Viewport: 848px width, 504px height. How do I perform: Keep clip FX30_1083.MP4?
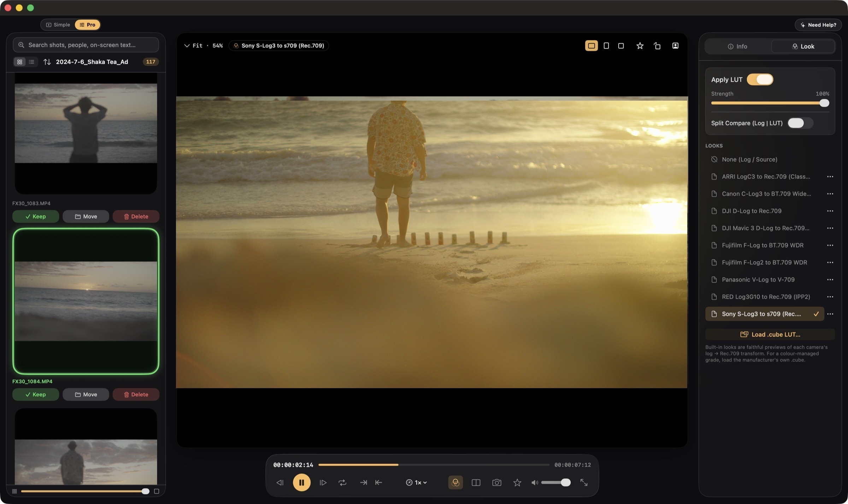tap(36, 217)
